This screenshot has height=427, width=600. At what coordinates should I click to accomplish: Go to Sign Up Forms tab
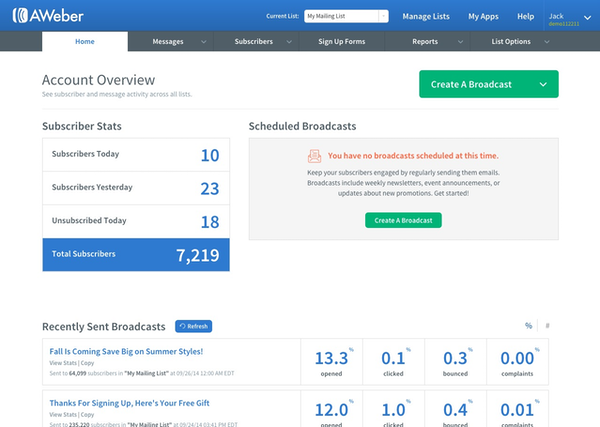pos(342,41)
